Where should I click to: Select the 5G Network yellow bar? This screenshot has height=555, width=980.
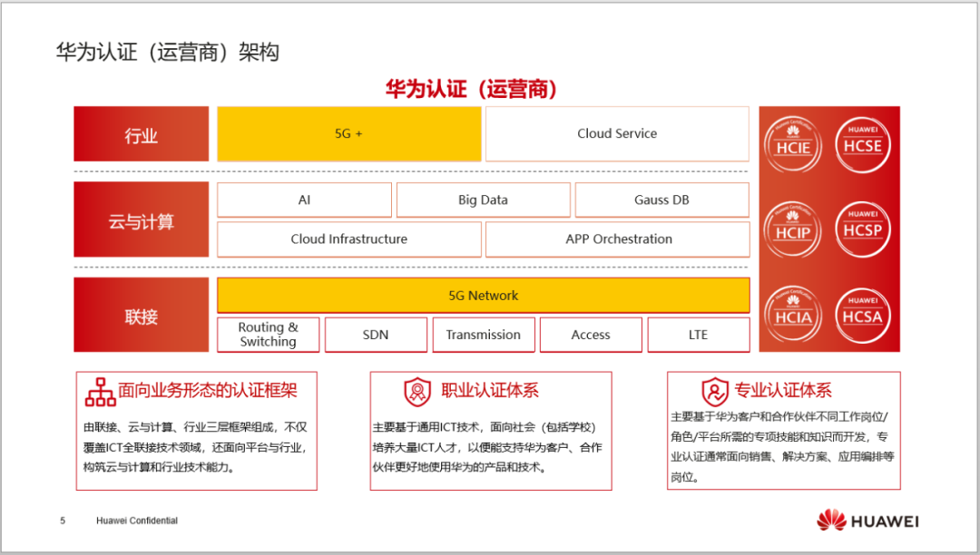click(483, 296)
